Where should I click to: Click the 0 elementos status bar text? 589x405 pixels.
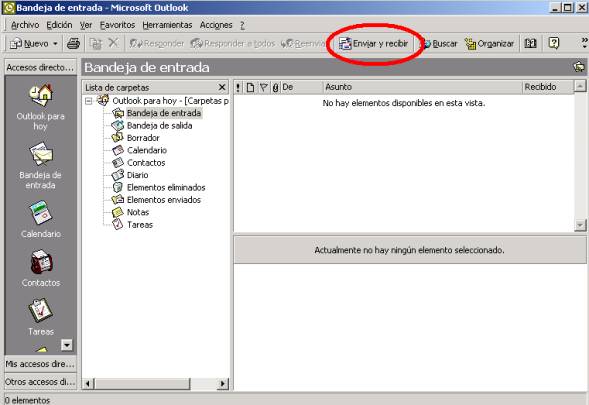pyautogui.click(x=27, y=400)
